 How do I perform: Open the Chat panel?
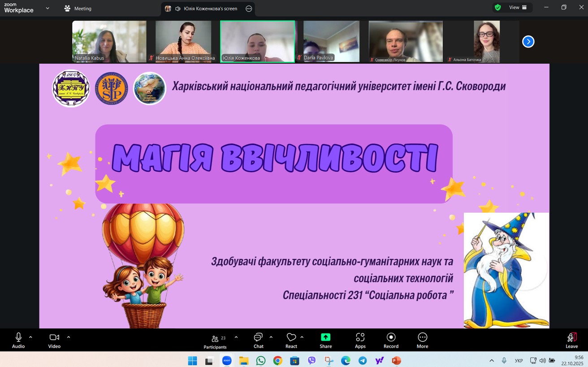[x=259, y=340]
